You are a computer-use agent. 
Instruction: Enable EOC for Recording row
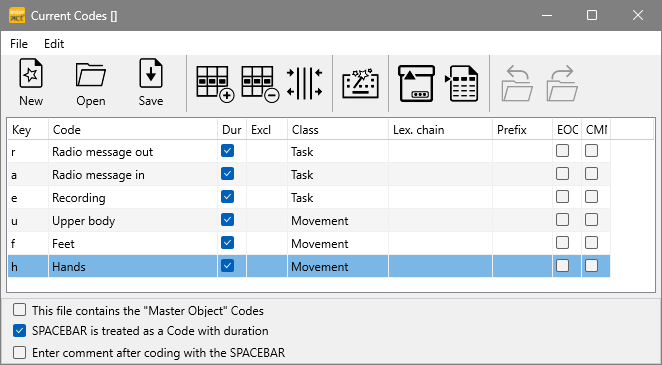[562, 197]
